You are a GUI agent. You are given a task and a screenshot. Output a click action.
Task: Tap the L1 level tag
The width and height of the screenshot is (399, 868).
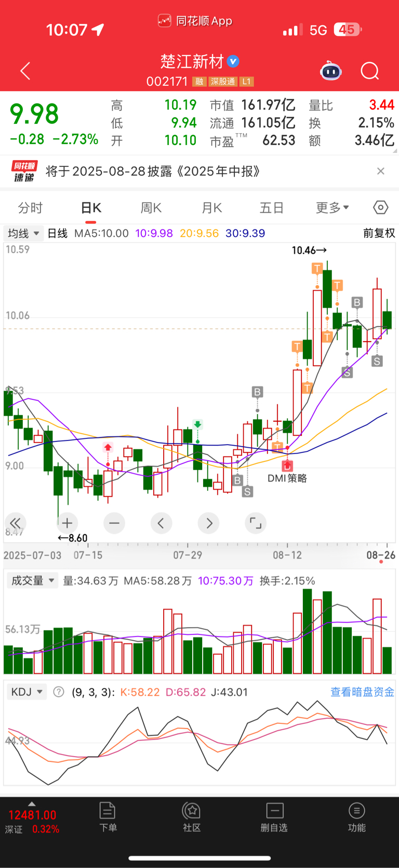(x=247, y=82)
